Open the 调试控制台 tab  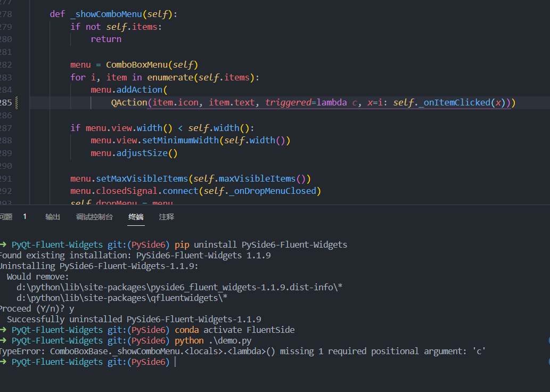point(95,217)
